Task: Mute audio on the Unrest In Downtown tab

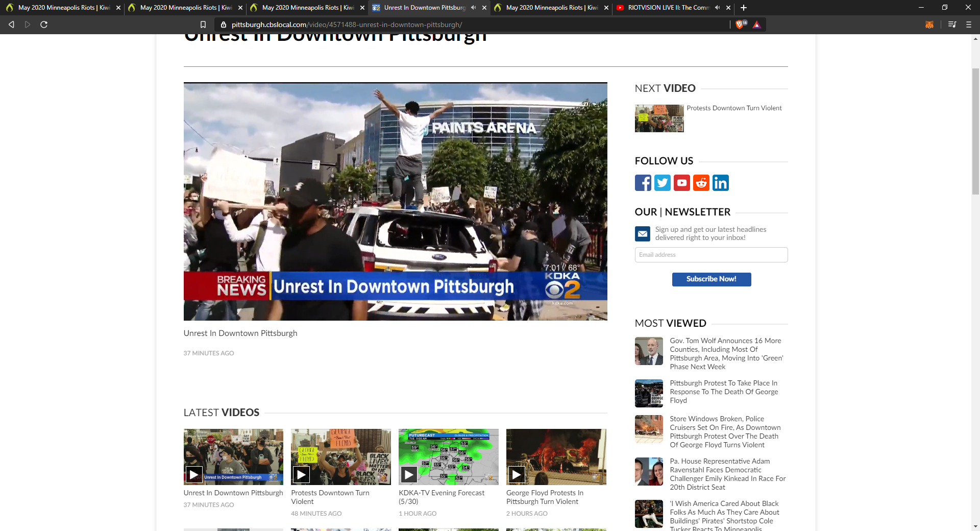Action: 473,8
